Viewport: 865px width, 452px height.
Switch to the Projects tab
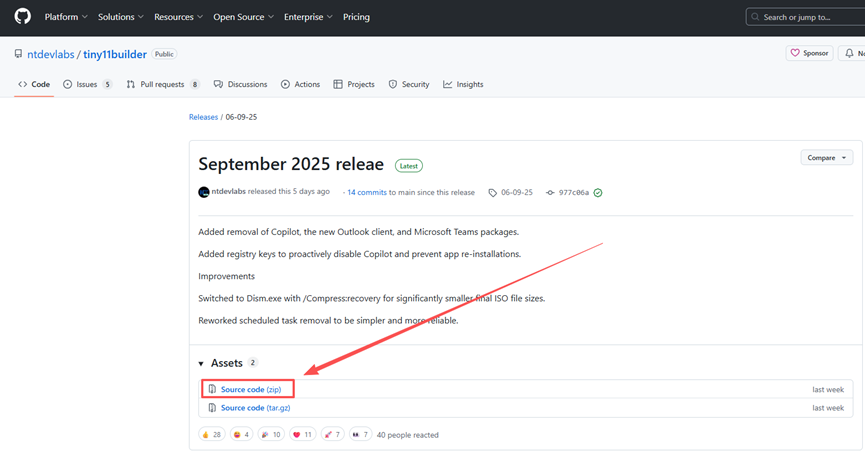click(x=354, y=84)
